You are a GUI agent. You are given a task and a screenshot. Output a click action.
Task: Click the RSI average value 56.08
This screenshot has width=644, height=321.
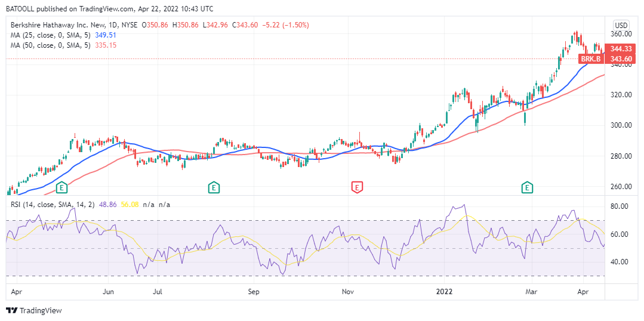[x=130, y=204]
